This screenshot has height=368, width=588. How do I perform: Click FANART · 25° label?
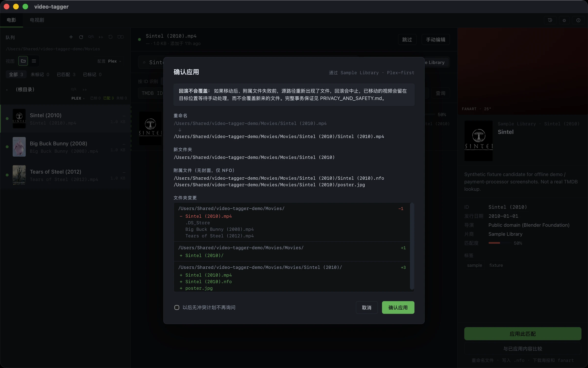[476, 109]
